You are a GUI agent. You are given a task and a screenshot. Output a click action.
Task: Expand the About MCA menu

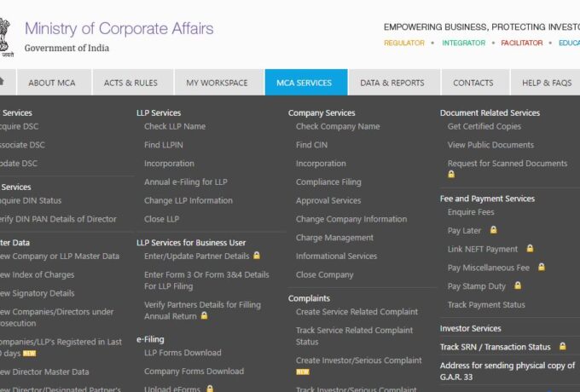point(52,83)
